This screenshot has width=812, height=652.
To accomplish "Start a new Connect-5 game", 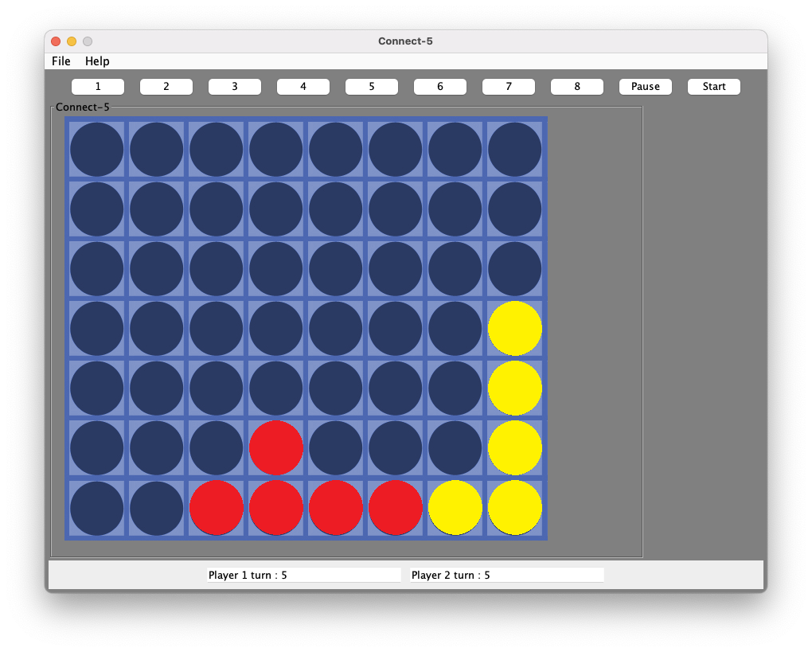I will click(x=712, y=86).
